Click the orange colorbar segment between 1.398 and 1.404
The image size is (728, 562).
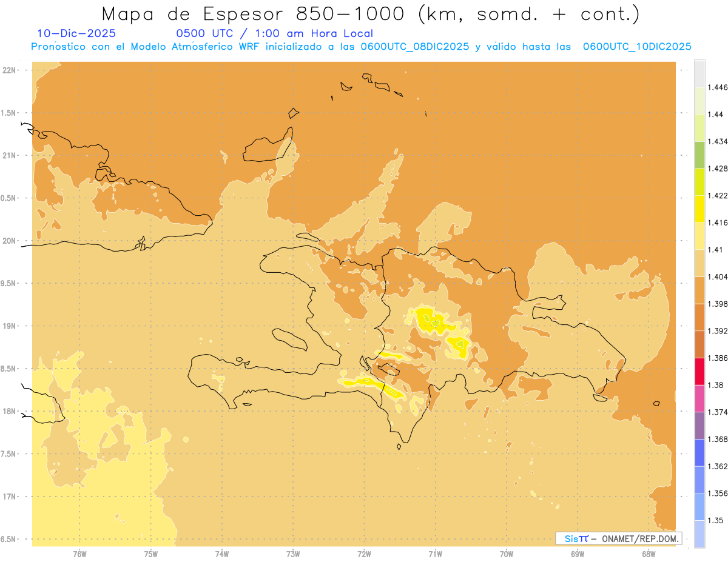coord(699,290)
